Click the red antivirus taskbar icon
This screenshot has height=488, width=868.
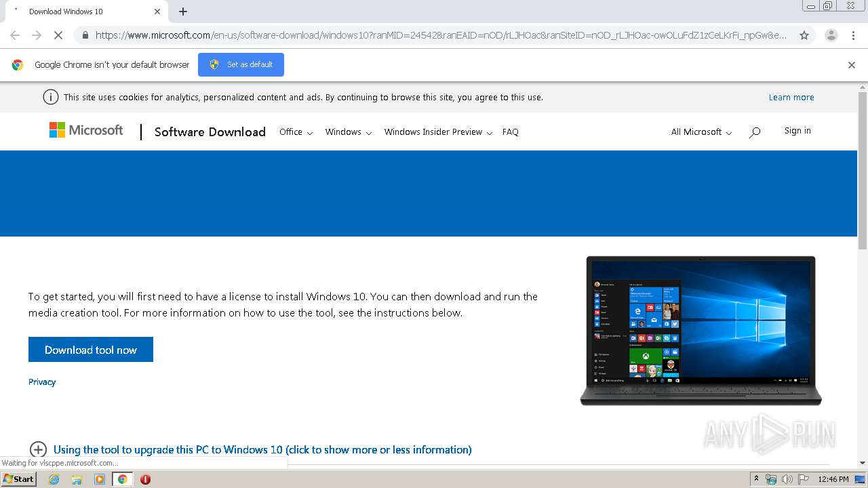point(145,479)
